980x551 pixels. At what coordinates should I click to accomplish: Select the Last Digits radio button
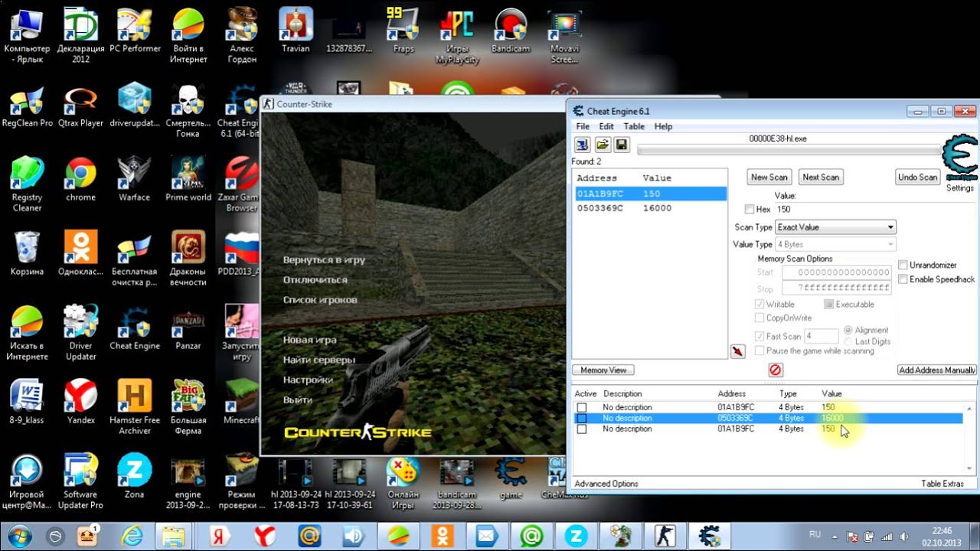pos(848,341)
